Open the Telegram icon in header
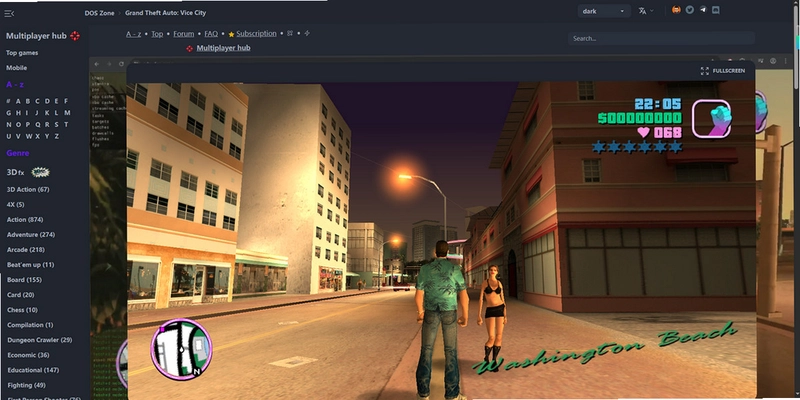Screen dimensions: 800x400 pyautogui.click(x=703, y=10)
